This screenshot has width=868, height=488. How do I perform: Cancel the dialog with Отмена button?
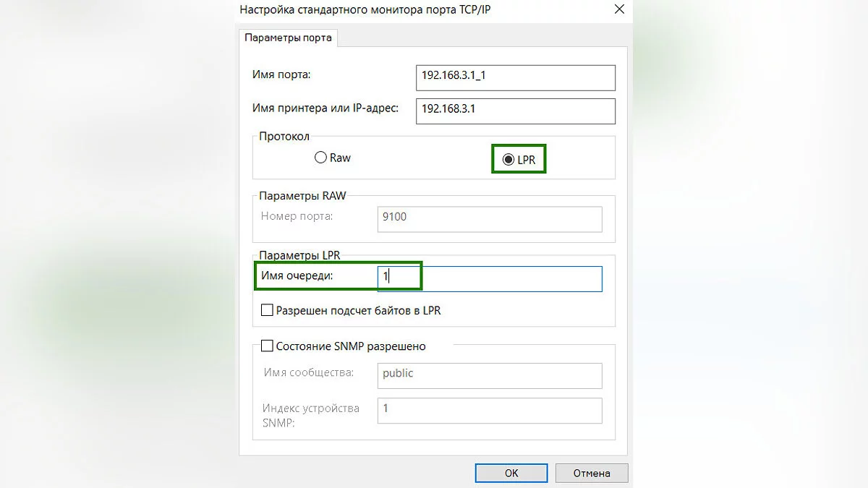click(592, 473)
